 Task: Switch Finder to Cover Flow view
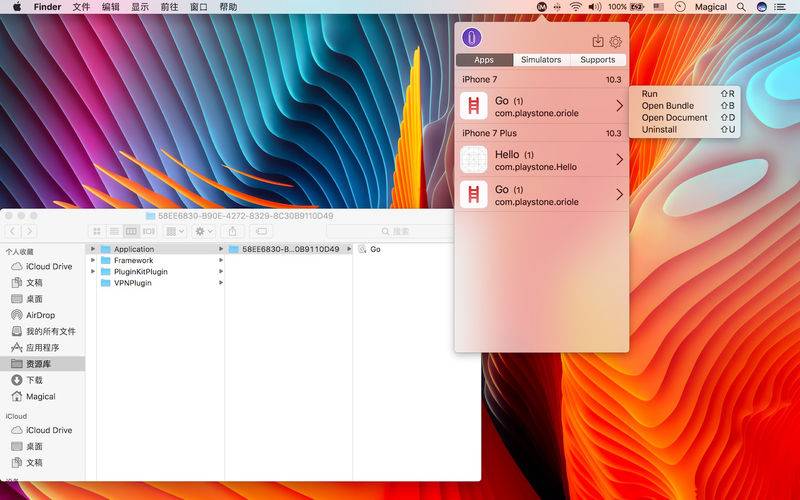(148, 231)
